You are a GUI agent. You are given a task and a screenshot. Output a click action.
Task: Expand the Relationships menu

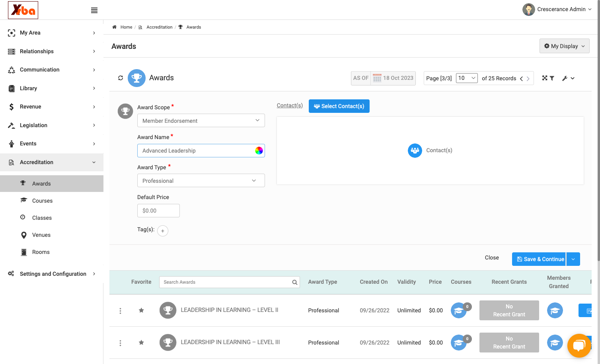click(x=52, y=51)
